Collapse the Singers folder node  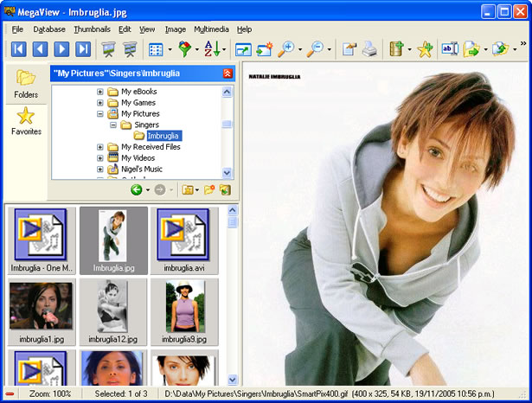click(x=112, y=125)
